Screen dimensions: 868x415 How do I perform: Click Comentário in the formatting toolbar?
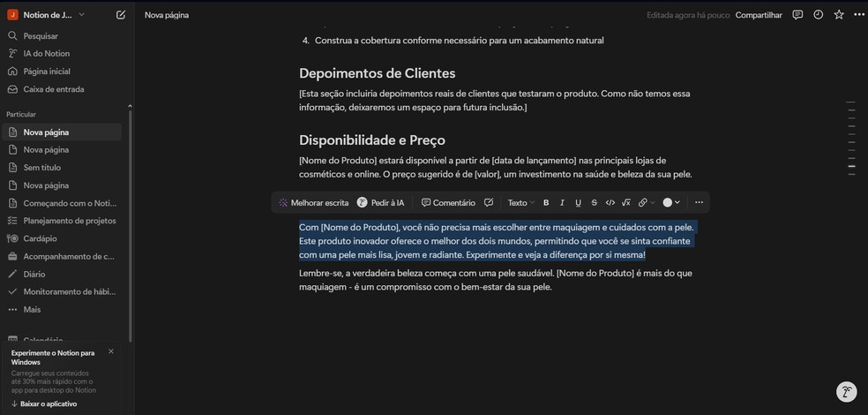[448, 203]
